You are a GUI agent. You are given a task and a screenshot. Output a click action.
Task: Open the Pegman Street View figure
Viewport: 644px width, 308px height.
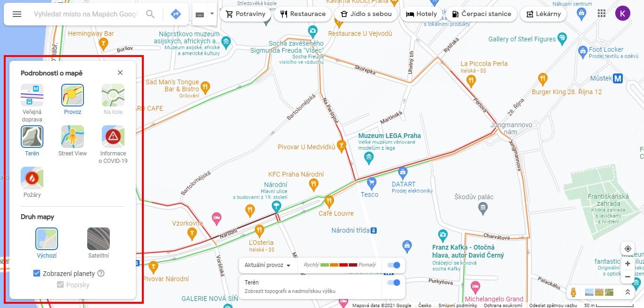[573, 292]
